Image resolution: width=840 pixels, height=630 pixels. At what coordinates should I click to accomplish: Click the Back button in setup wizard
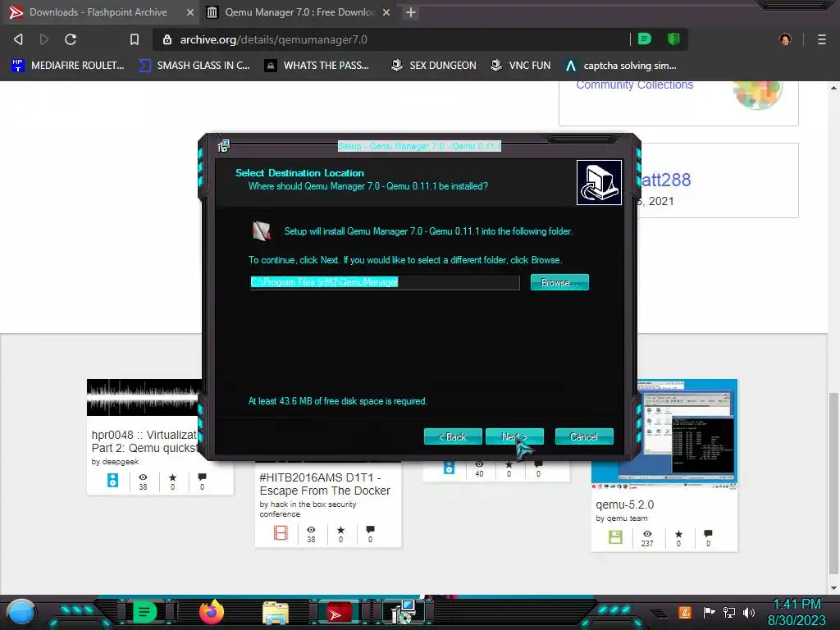(453, 436)
